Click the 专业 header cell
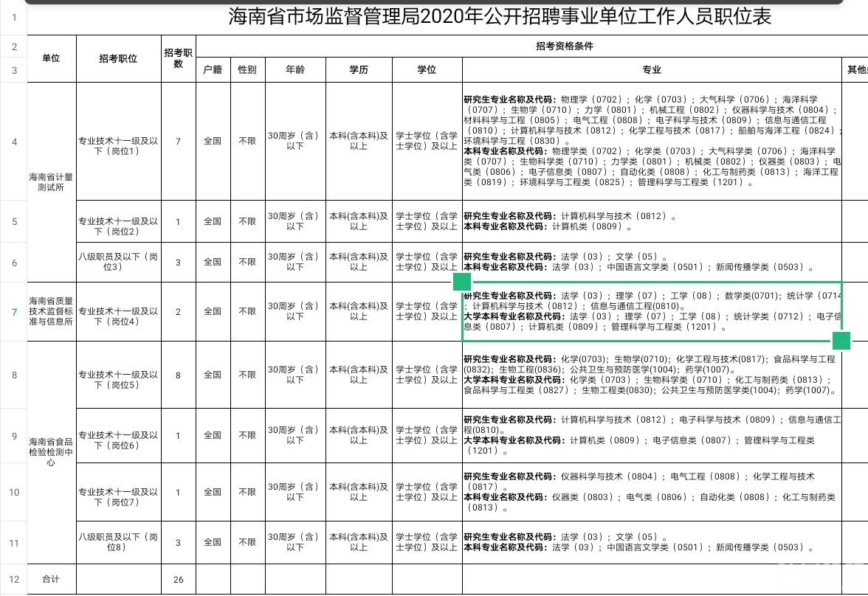 [x=652, y=70]
